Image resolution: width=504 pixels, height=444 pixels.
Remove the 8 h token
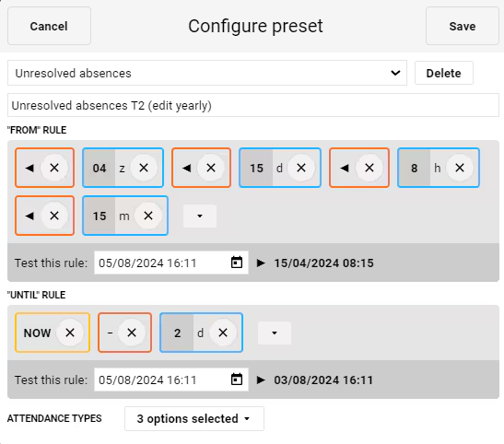tap(460, 168)
